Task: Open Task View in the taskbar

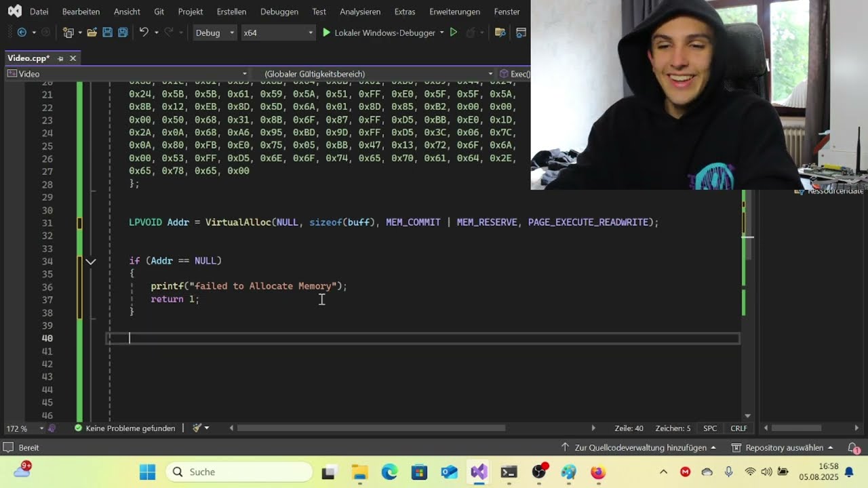Action: click(328, 472)
